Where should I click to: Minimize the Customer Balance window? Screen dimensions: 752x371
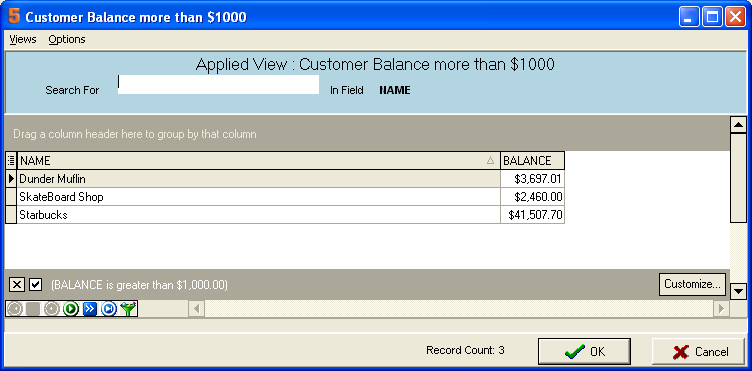coord(689,18)
